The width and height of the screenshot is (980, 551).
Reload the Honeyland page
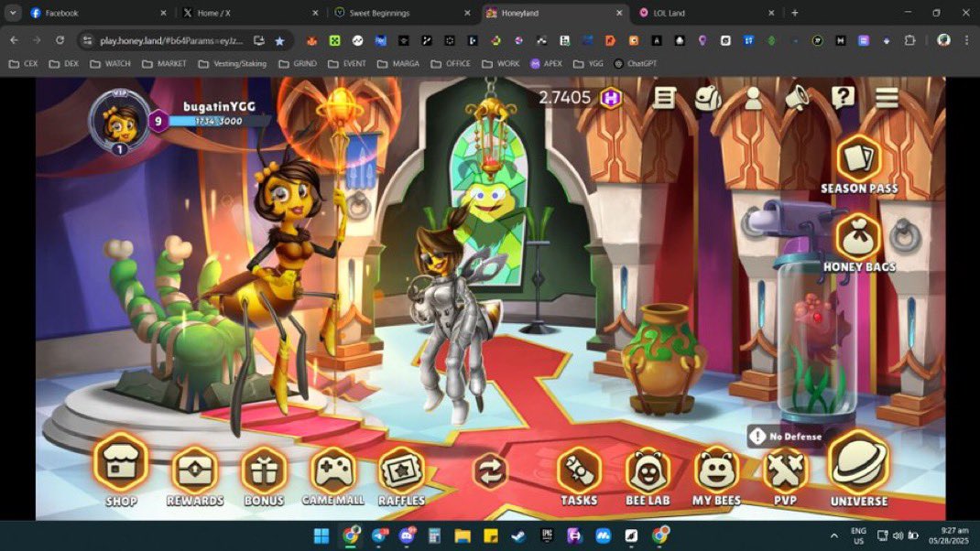[60, 40]
